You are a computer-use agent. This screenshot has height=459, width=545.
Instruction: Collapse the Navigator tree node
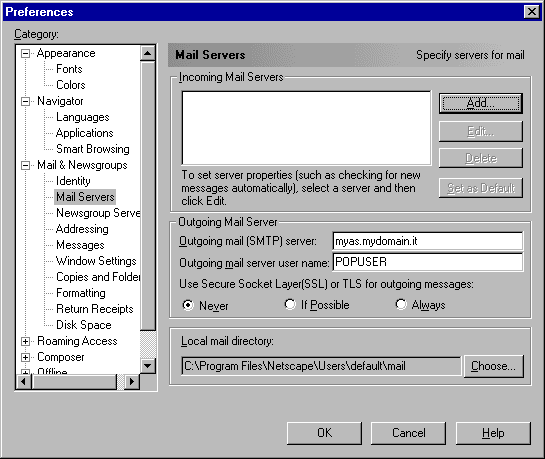25,101
